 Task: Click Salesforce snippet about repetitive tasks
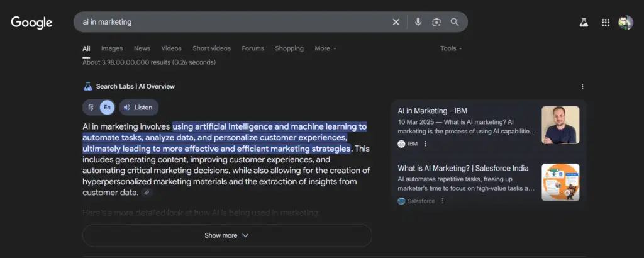pos(466,184)
